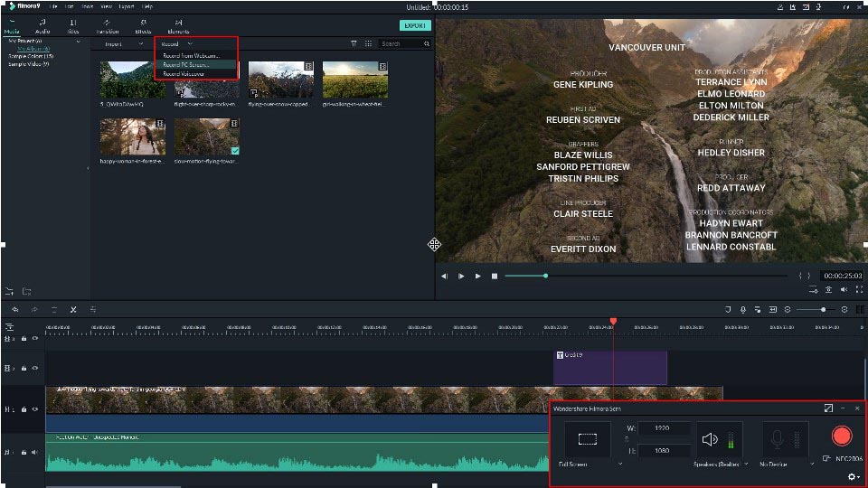The width and height of the screenshot is (868, 488).
Task: Switch to the Effects tab
Action: coord(143,26)
